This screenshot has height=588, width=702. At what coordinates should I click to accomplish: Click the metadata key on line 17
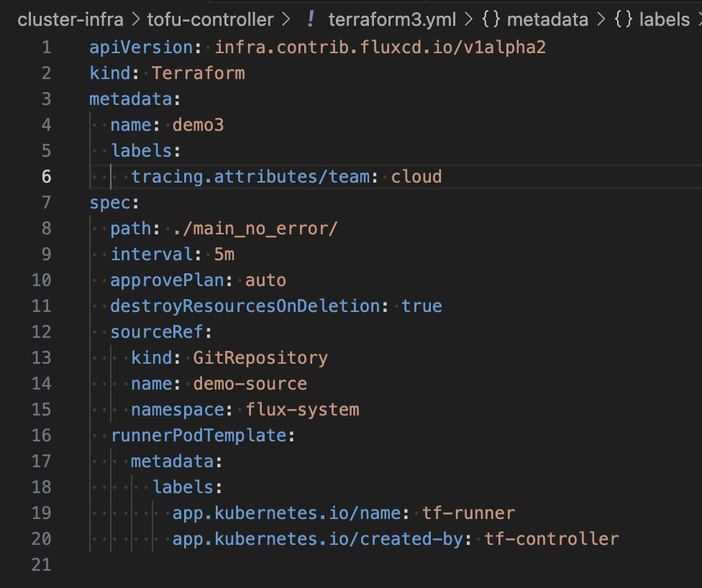click(173, 461)
